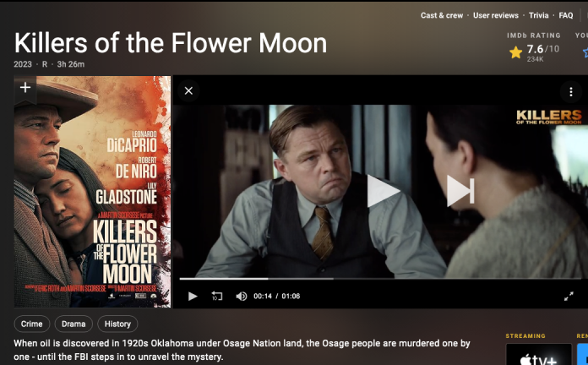Open the Trivia link
This screenshot has width=588, height=365.
(x=538, y=15)
